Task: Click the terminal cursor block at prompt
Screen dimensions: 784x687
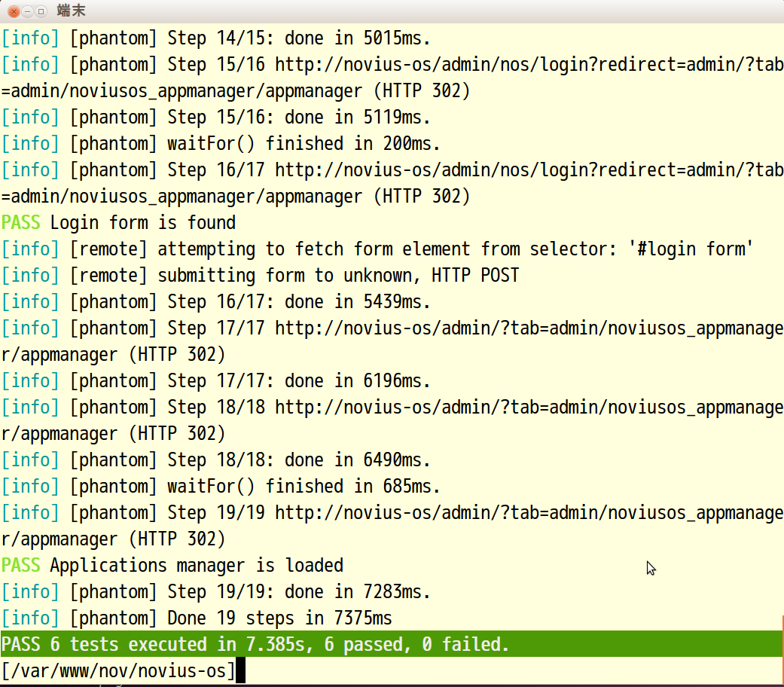Action: pyautogui.click(x=240, y=670)
